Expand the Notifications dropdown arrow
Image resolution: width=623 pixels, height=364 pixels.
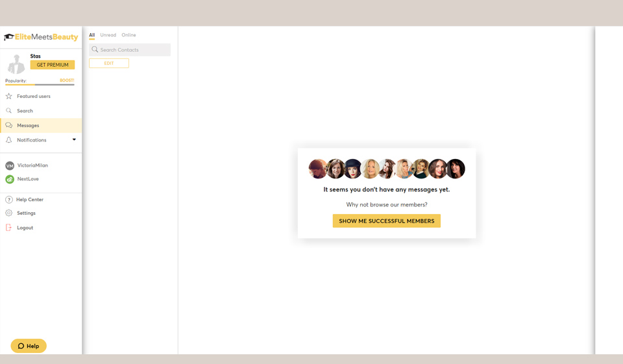click(x=74, y=140)
